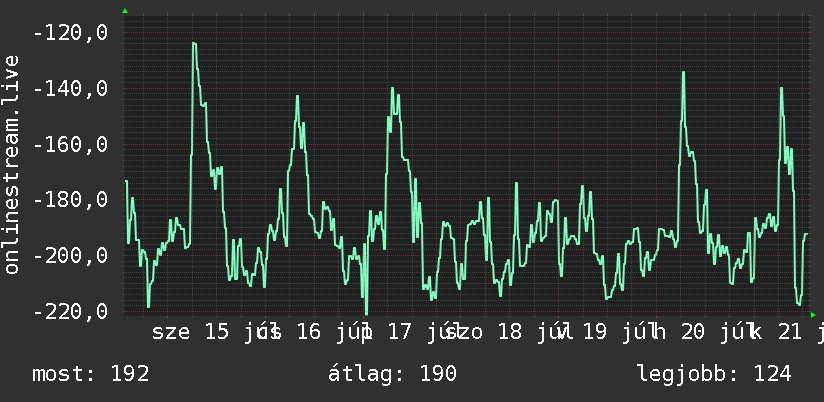Viewport: 824px width, 402px height.
Task: Click the 'most: 192' current value text
Action: pos(91,374)
